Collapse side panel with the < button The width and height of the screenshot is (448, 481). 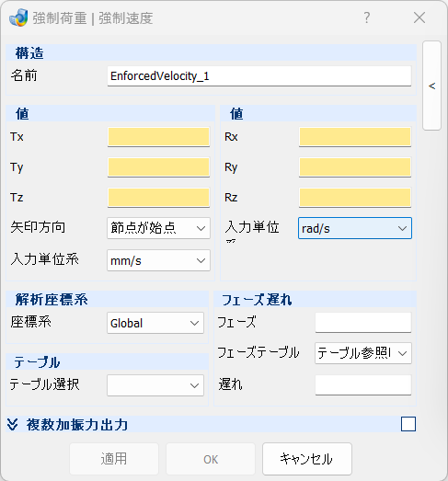click(x=431, y=86)
